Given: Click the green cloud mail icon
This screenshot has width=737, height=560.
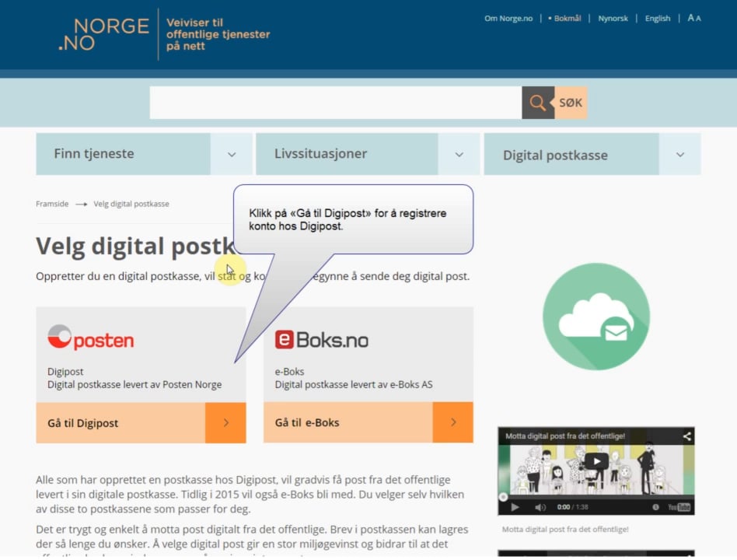Looking at the screenshot, I should pyautogui.click(x=596, y=317).
